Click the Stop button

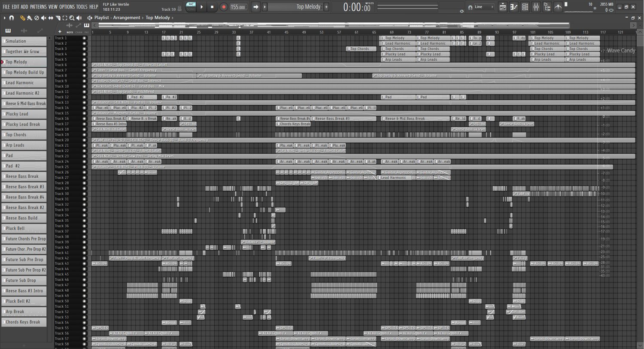(212, 7)
